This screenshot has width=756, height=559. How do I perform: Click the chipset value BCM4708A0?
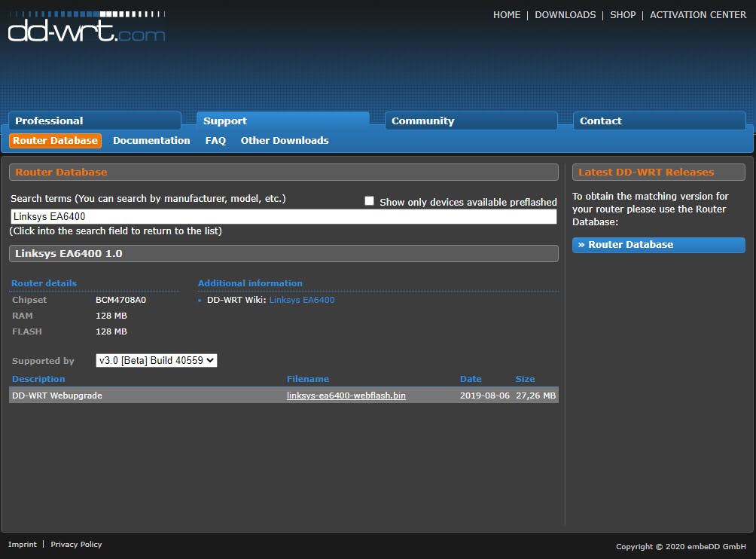pos(120,300)
